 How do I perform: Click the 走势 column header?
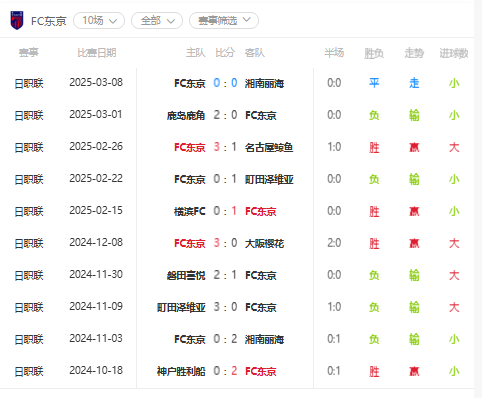click(x=414, y=53)
